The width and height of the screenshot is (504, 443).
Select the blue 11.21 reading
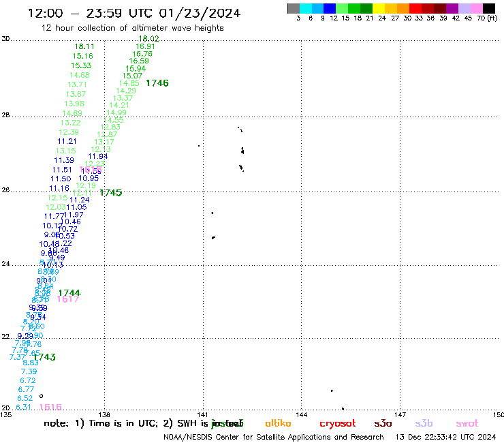(x=67, y=142)
